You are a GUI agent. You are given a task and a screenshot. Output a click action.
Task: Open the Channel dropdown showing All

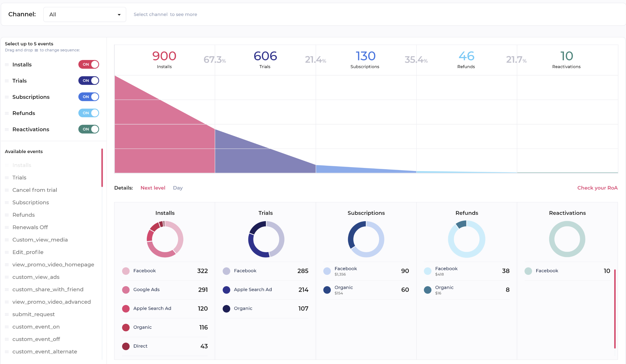pos(84,15)
